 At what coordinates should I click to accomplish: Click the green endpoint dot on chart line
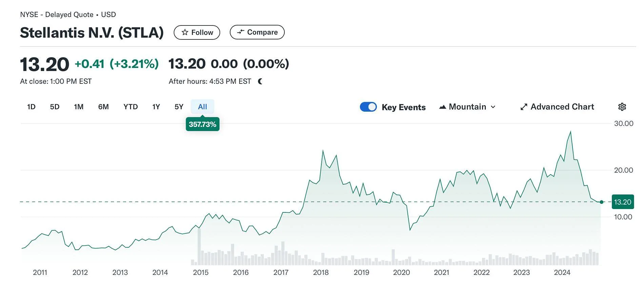click(602, 202)
